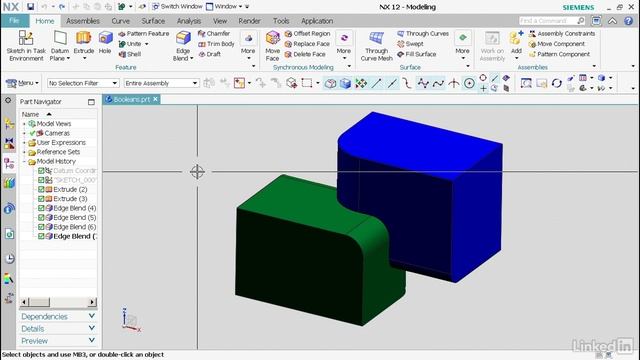Toggle the Extrude (2) feature checkbox
The width and height of the screenshot is (640, 360).
(x=41, y=189)
